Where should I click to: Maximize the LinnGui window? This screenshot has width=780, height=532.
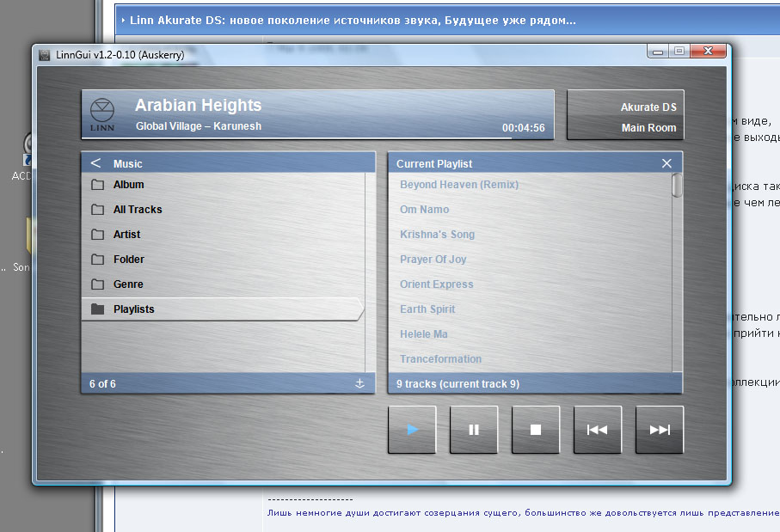tap(679, 52)
